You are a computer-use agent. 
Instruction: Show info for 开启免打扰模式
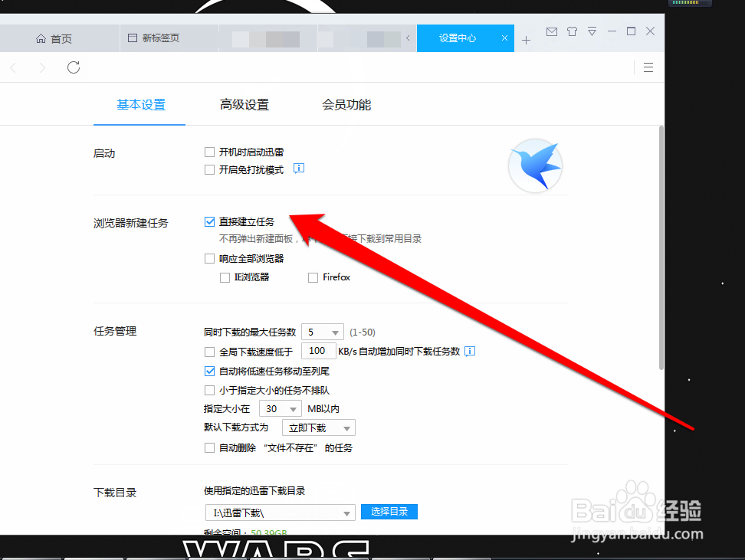tap(299, 168)
